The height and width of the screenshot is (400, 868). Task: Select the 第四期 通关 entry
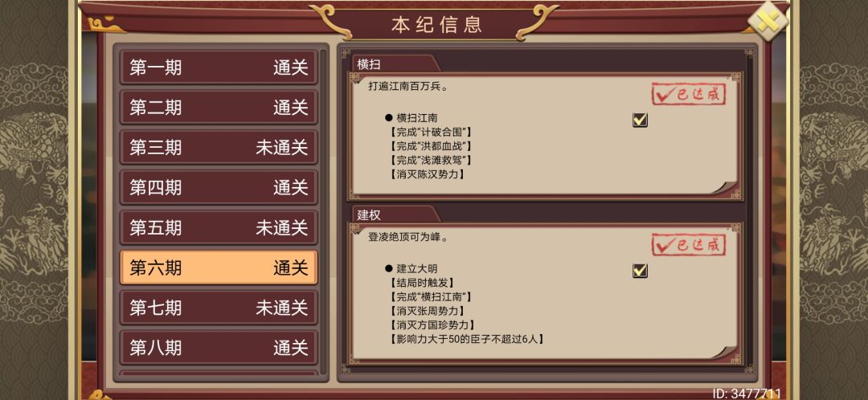click(x=219, y=188)
